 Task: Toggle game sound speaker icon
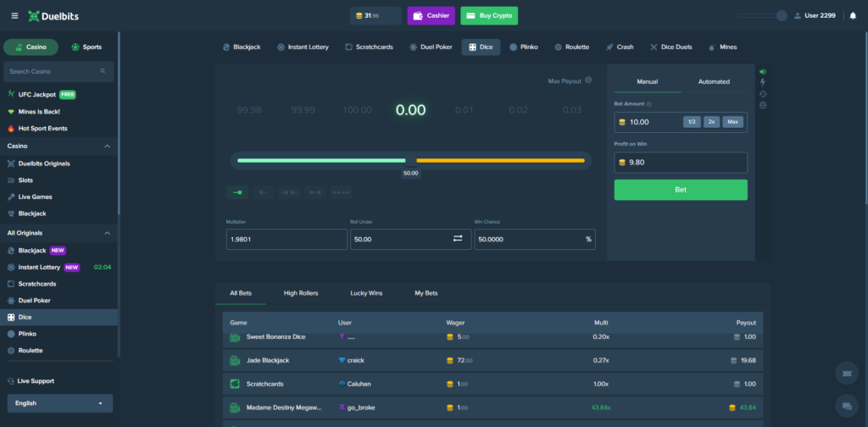point(763,72)
